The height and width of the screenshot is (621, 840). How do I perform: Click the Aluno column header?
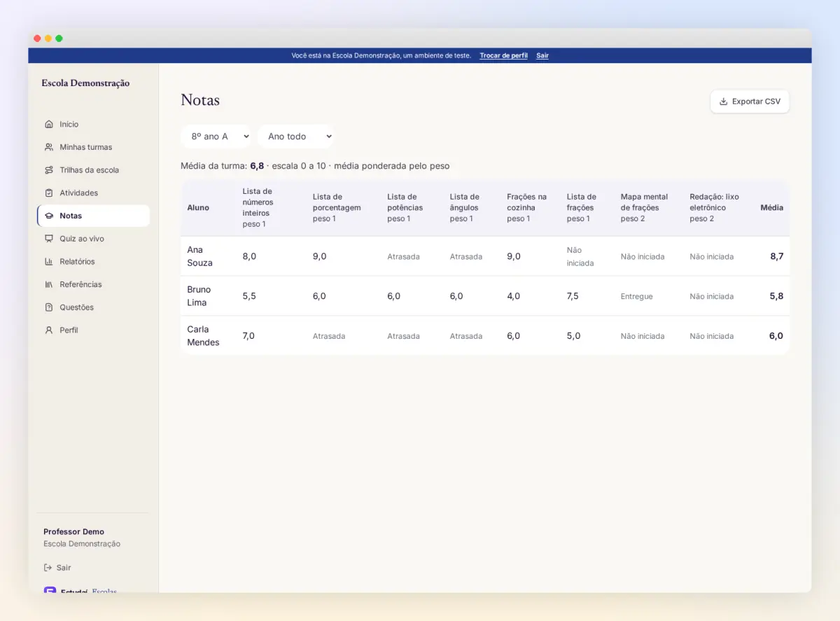(x=198, y=208)
